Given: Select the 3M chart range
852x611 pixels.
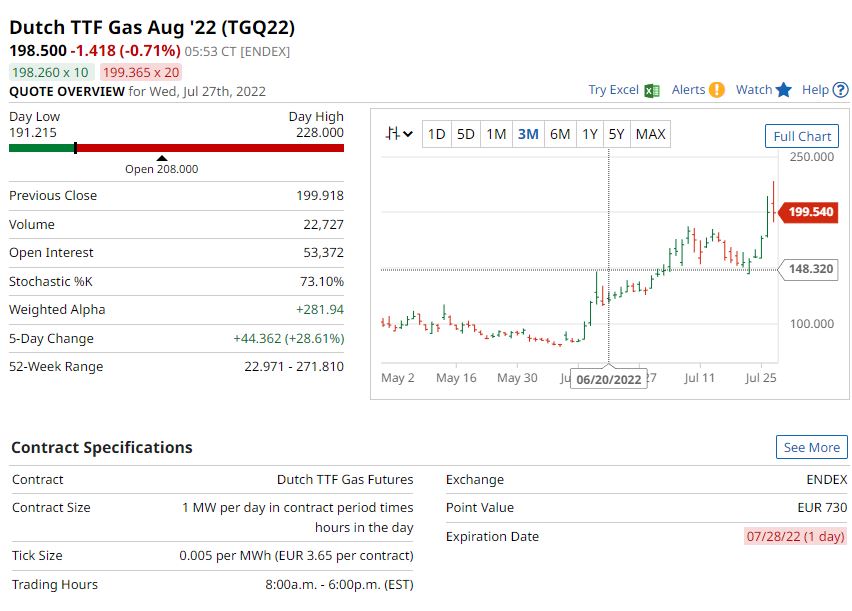Looking at the screenshot, I should point(528,134).
